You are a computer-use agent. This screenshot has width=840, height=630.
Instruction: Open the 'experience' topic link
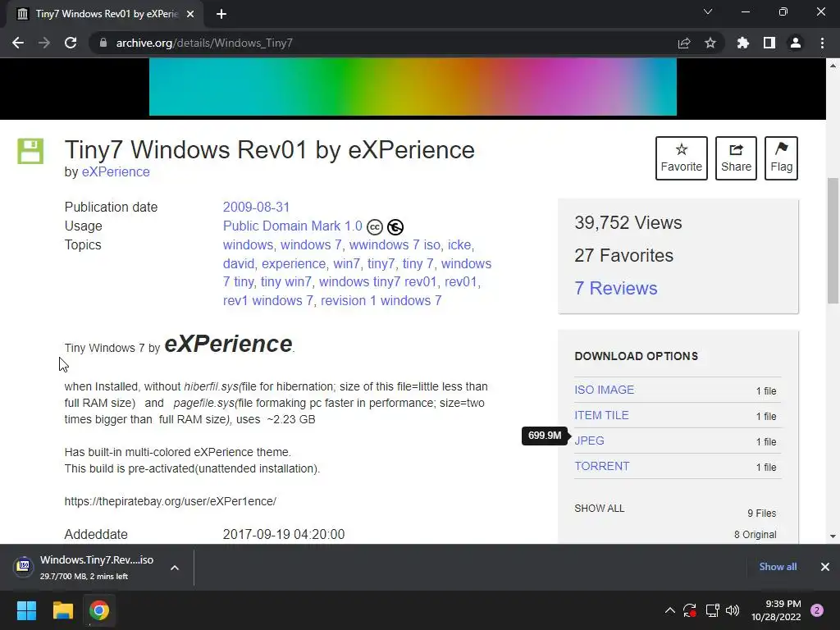coord(294,263)
